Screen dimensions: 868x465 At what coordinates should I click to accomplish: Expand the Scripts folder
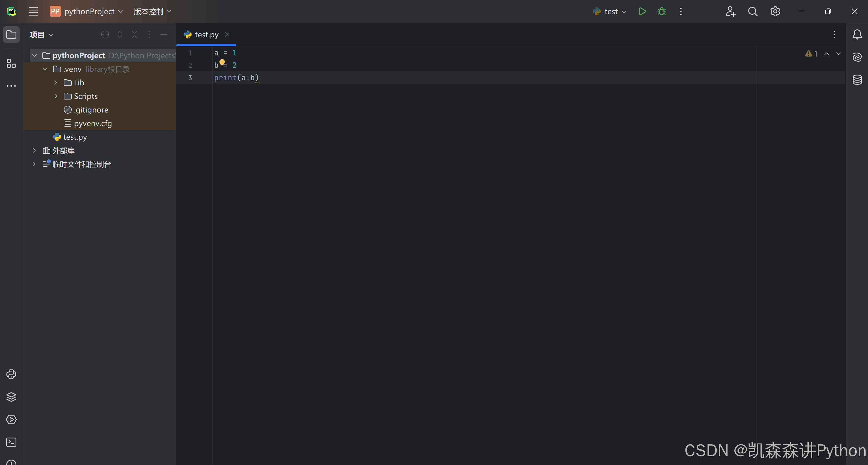[56, 96]
